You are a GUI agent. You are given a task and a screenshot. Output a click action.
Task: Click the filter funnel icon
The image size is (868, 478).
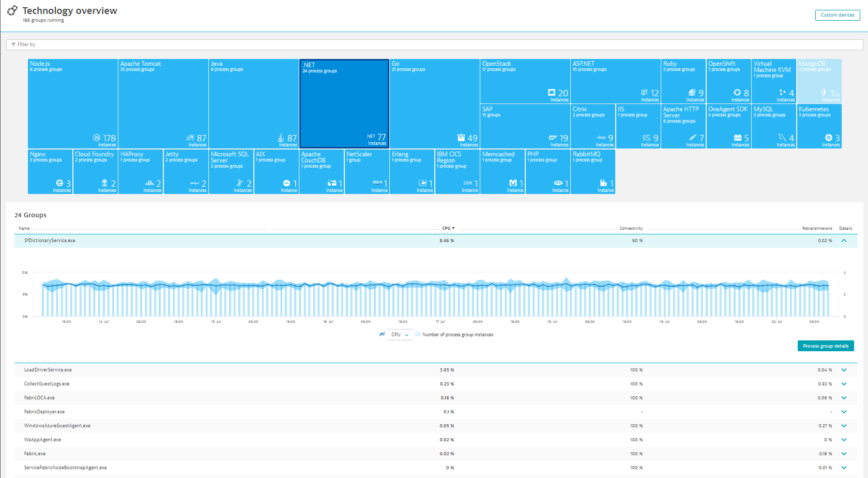(x=13, y=44)
